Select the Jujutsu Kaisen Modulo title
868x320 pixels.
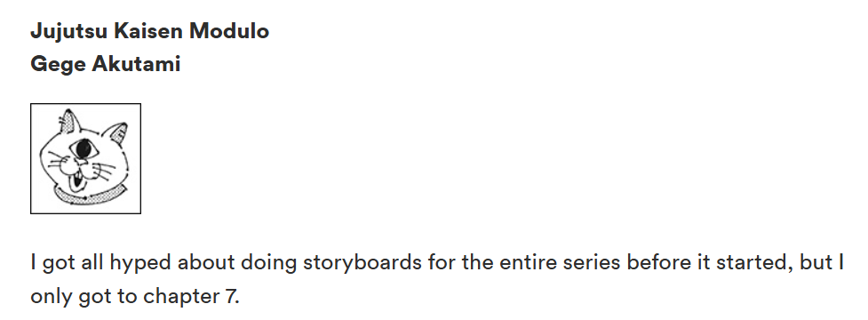[149, 31]
